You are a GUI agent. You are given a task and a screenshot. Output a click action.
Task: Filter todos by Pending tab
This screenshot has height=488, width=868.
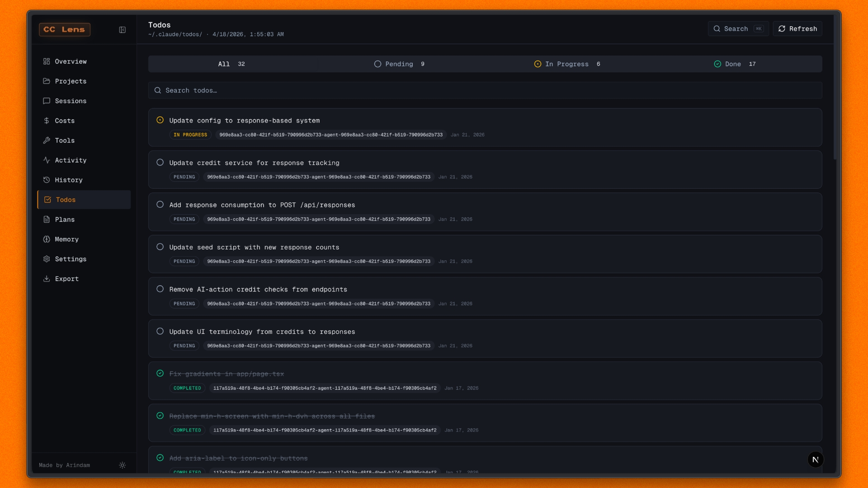coord(400,64)
